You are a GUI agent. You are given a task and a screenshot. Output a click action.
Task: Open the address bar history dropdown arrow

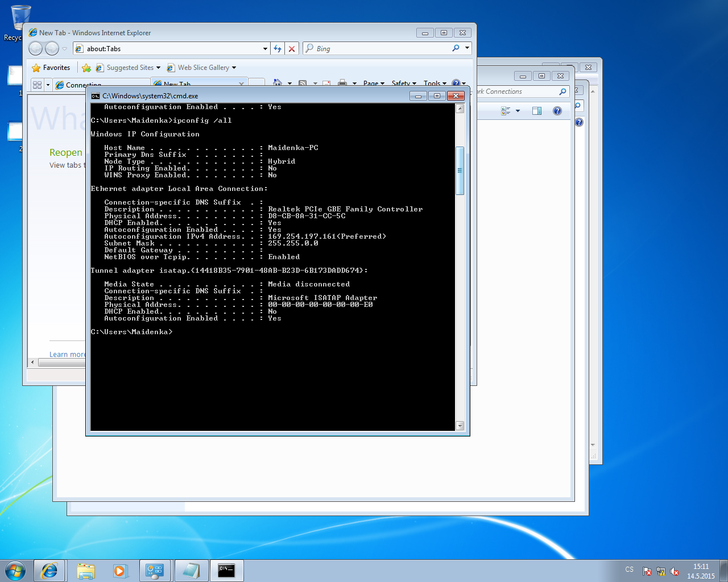click(x=265, y=49)
